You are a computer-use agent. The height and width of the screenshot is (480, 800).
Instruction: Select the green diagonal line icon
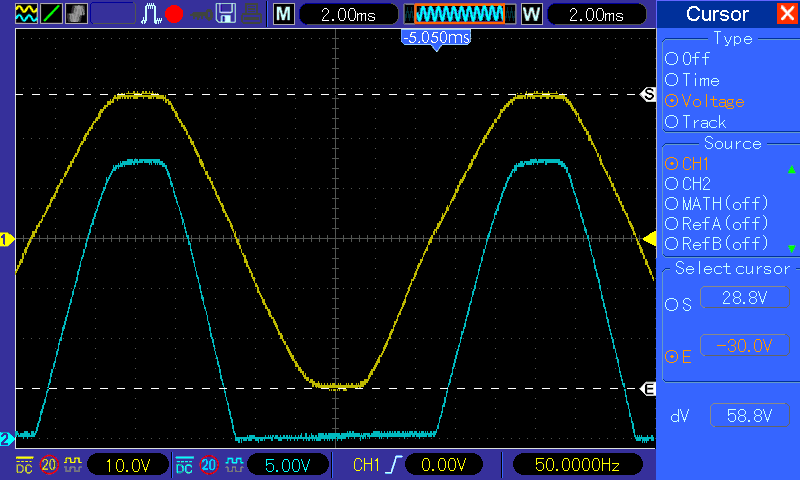pyautogui.click(x=51, y=14)
